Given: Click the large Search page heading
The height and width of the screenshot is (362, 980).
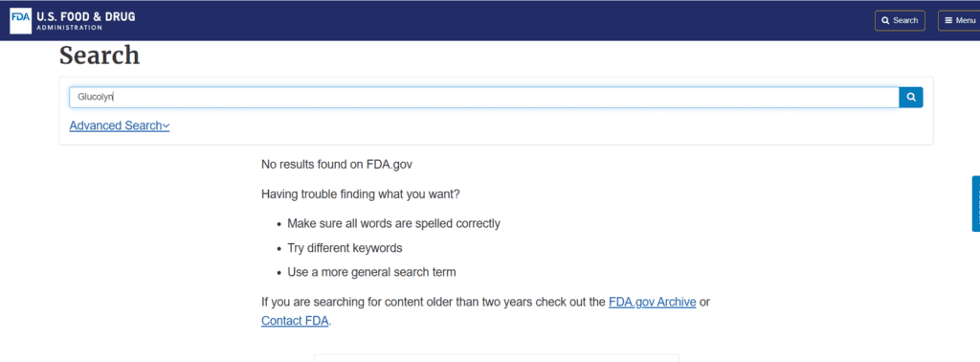Looking at the screenshot, I should click(x=100, y=55).
